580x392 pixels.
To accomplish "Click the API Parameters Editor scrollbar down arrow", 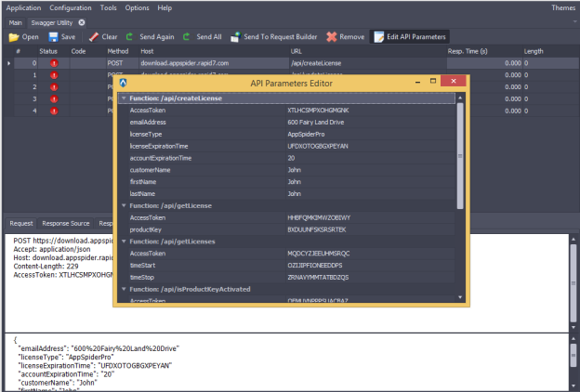I will [x=460, y=297].
